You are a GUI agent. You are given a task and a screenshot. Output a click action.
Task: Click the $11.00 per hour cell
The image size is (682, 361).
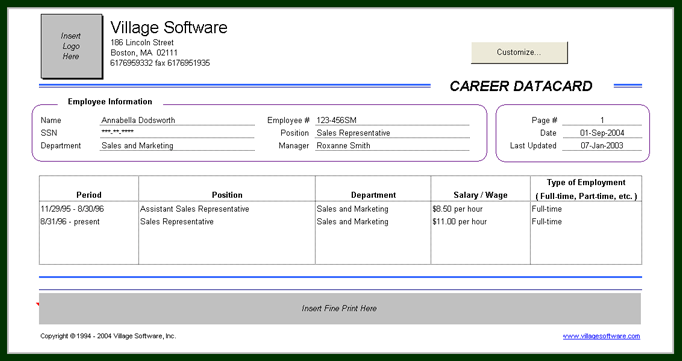coord(481,222)
